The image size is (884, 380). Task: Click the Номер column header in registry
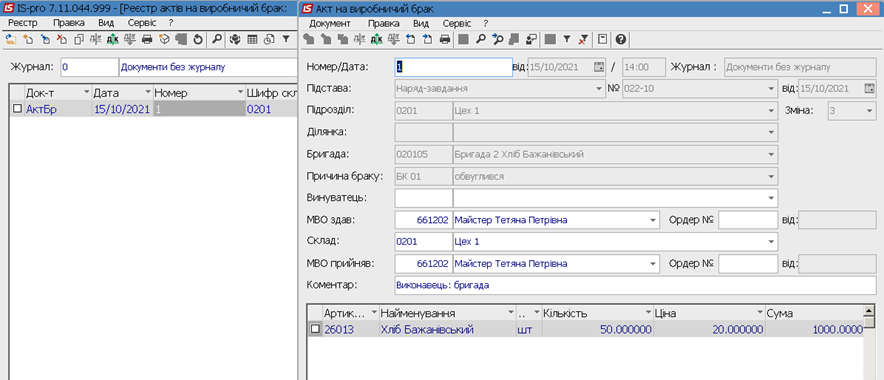coord(198,92)
